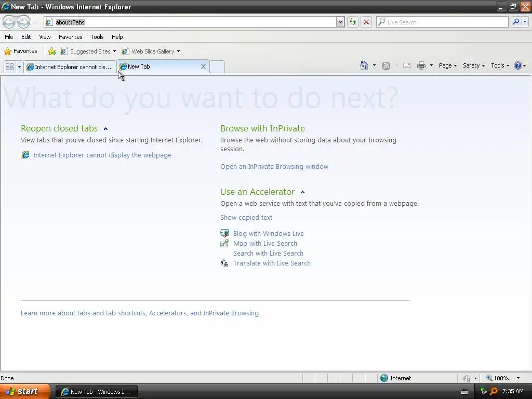Click the Back navigation arrow button
Image resolution: width=532 pixels, height=399 pixels.
[9, 22]
